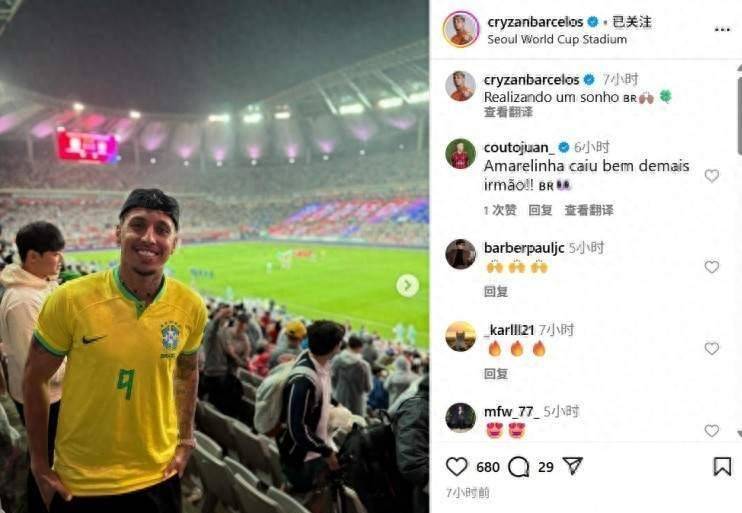Go to the next photo with the arrow
The width and height of the screenshot is (742, 513).
click(x=407, y=285)
